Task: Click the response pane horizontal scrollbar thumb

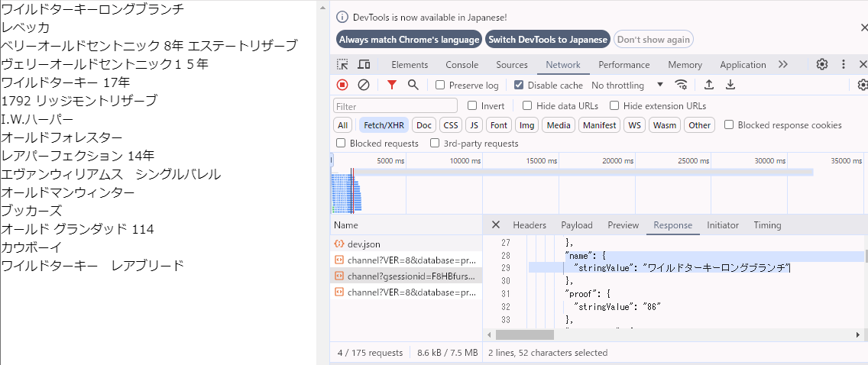Action: 525,334
